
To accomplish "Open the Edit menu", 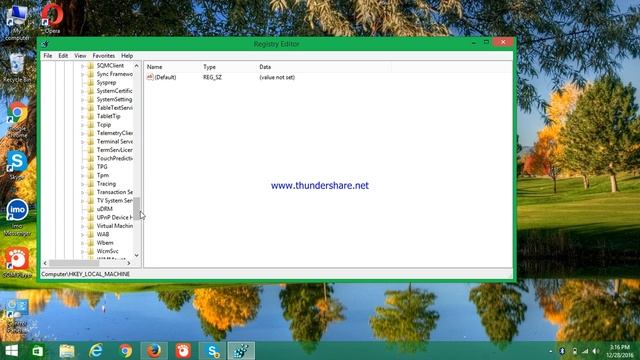I will [63, 56].
